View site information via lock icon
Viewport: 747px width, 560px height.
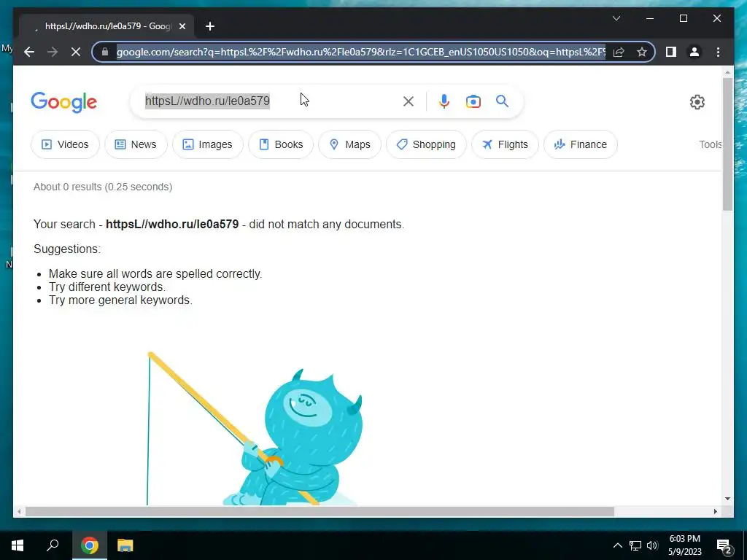(105, 52)
